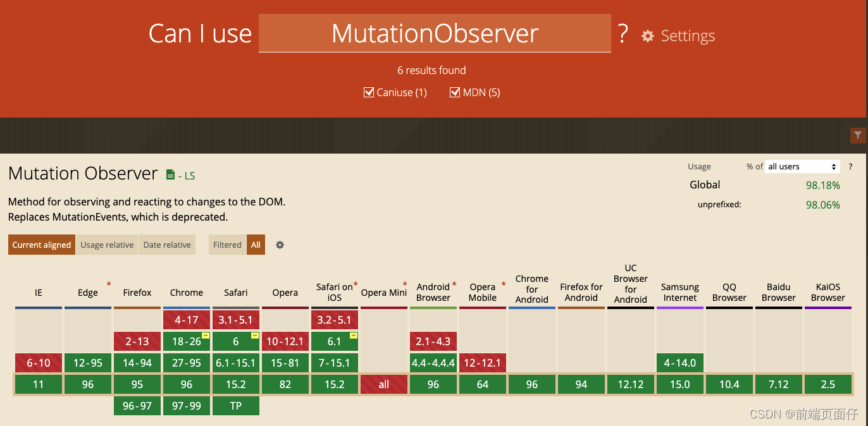
Task: Click the gear icon next to the All filter
Action: (279, 245)
